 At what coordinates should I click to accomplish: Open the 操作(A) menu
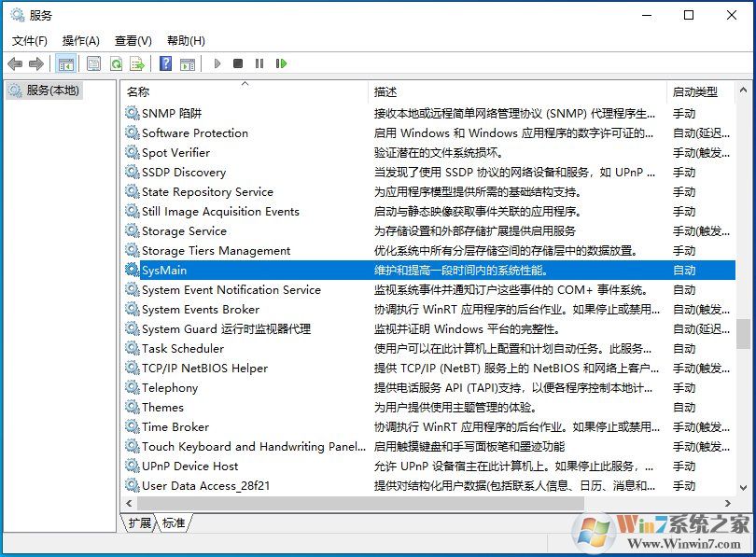pos(80,40)
